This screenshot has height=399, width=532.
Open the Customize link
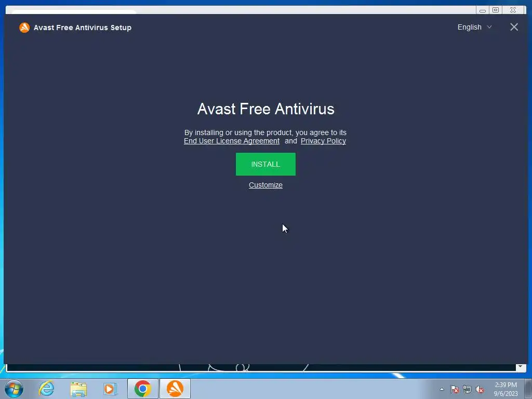click(265, 185)
